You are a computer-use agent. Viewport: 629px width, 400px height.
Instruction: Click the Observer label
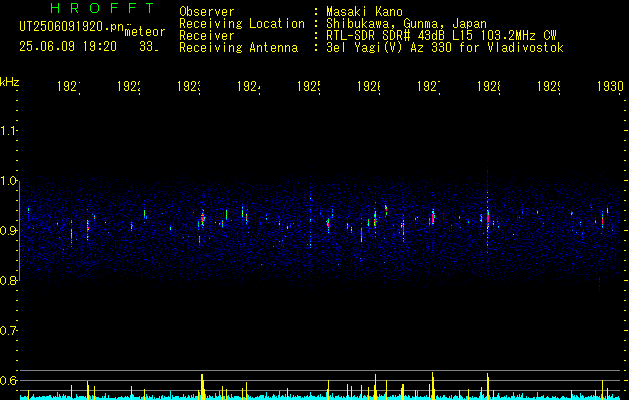(x=207, y=12)
